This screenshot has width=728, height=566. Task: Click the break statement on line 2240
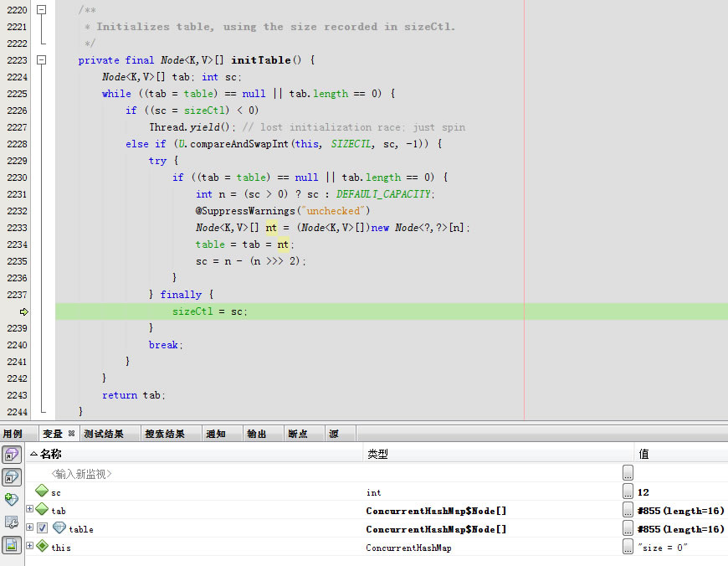point(163,345)
